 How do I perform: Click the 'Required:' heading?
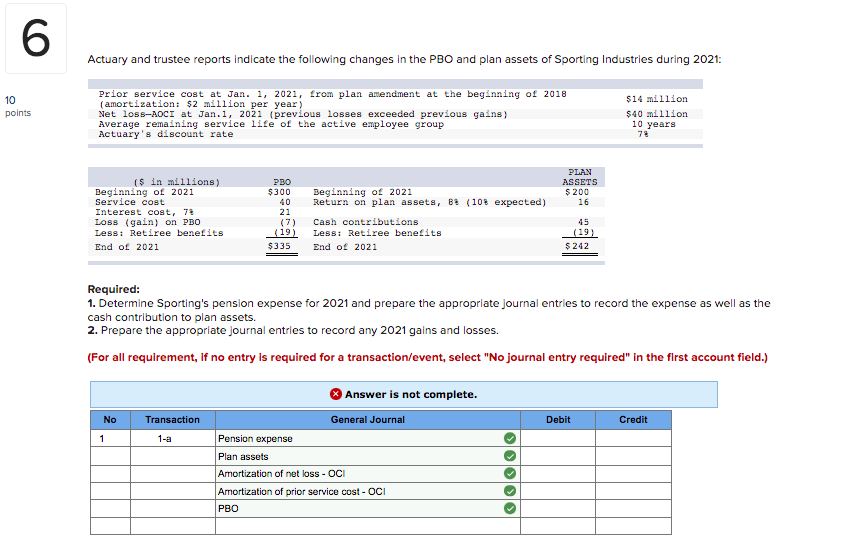point(114,289)
